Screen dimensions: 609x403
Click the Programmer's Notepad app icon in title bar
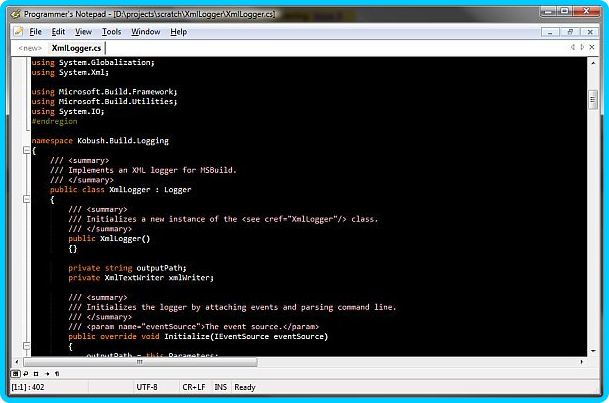pyautogui.click(x=16, y=14)
